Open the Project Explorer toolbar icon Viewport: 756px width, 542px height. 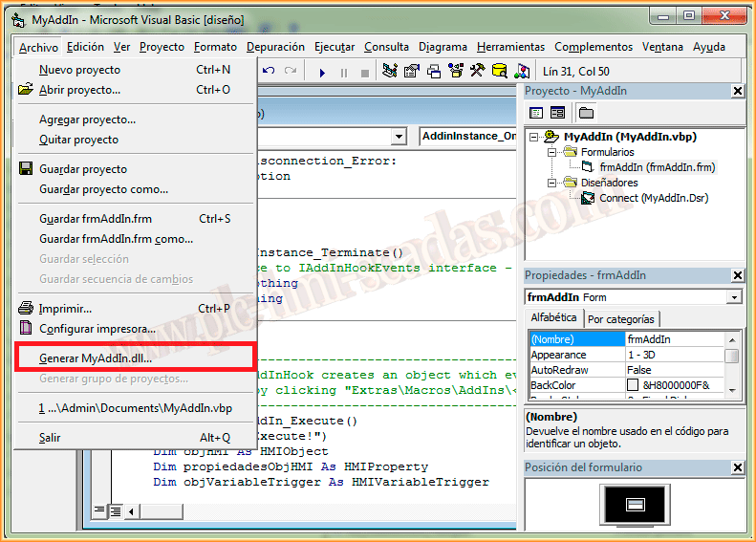point(390,71)
